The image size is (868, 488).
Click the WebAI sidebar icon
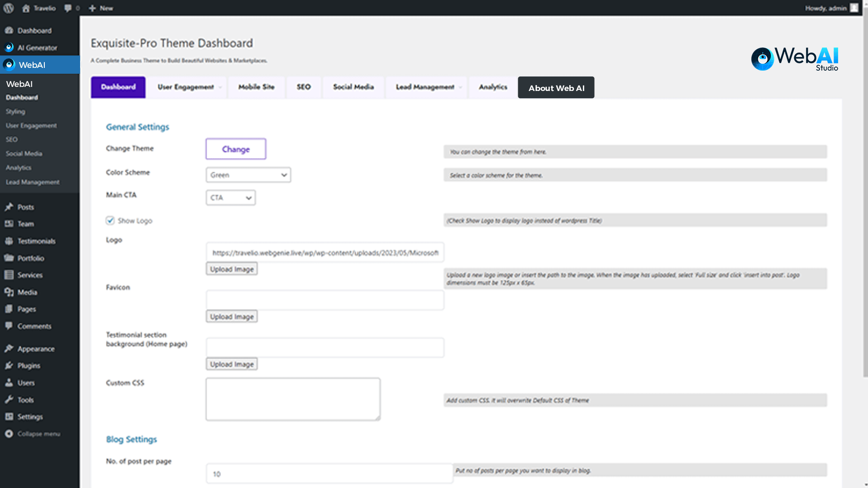[x=9, y=65]
